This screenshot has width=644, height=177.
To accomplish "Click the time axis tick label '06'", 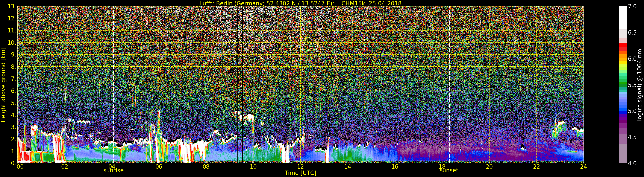I will tap(159, 167).
